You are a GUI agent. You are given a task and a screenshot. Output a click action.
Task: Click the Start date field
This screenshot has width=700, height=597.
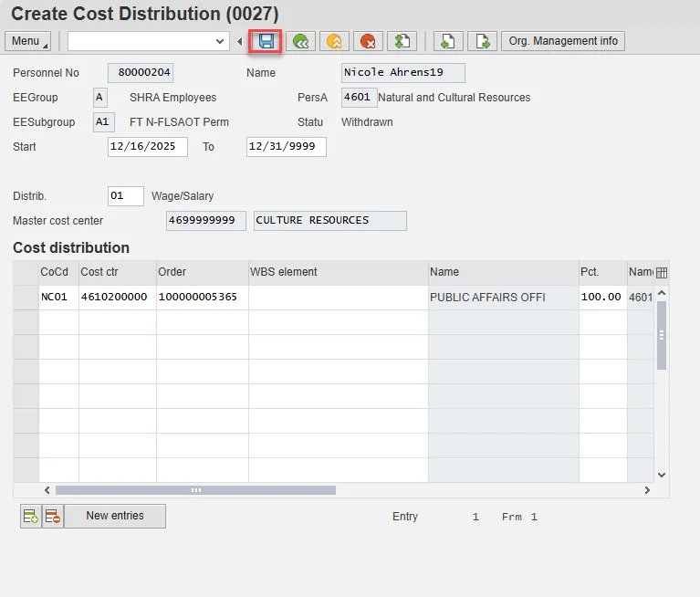point(147,147)
